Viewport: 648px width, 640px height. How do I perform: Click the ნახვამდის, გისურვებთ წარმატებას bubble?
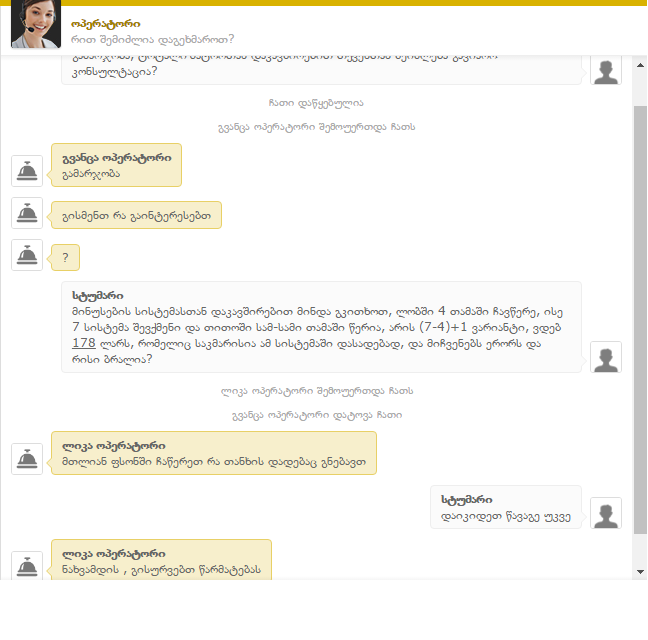coord(162,559)
